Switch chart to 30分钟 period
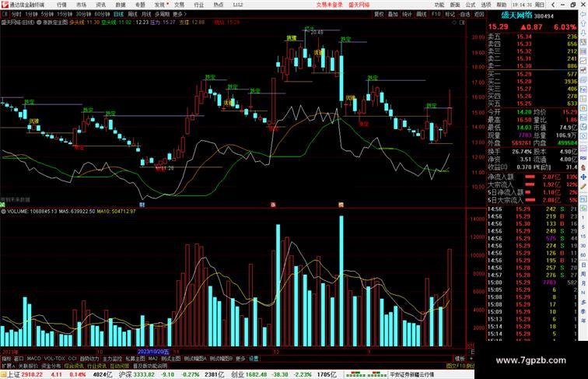 click(x=83, y=14)
